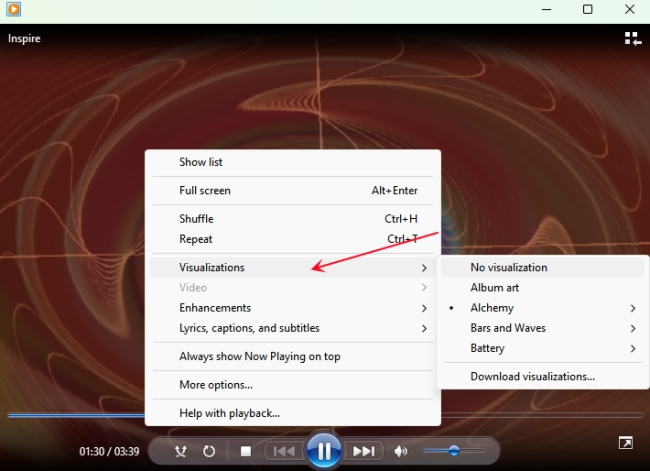Close the player window
Image resolution: width=650 pixels, height=471 pixels.
pos(629,9)
